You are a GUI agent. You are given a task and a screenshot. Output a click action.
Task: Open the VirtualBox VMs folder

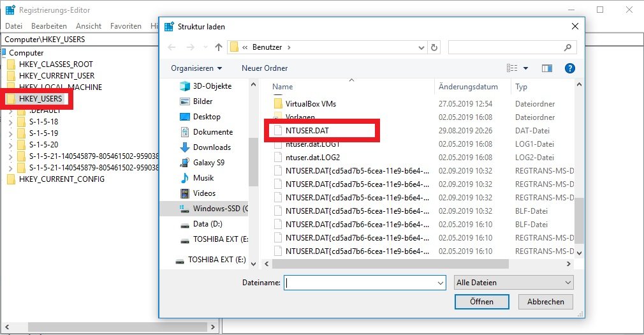(x=311, y=104)
